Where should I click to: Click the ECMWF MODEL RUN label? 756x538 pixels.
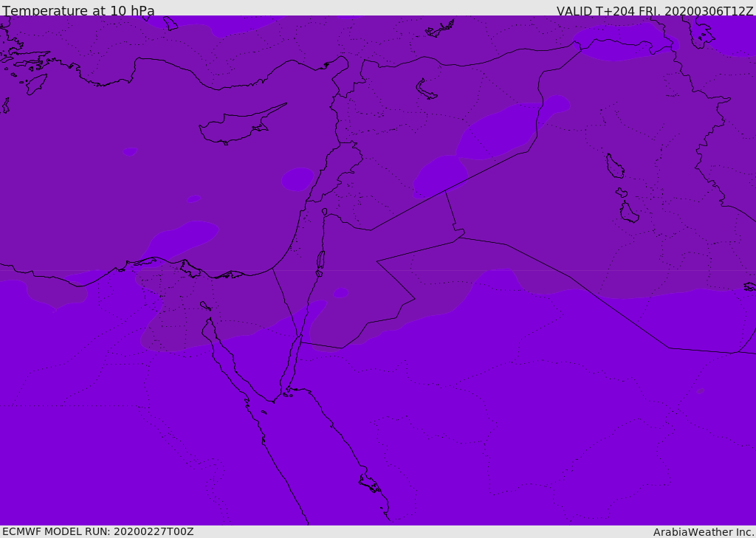(97, 531)
